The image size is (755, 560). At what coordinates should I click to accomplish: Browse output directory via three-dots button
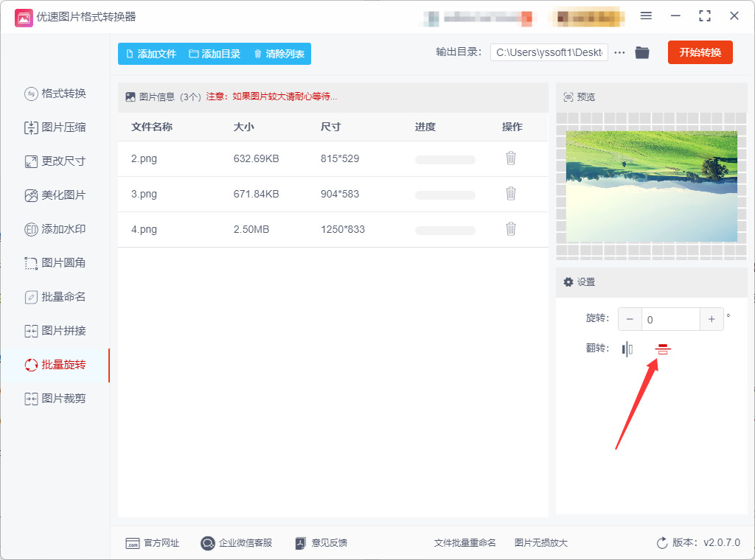point(619,52)
